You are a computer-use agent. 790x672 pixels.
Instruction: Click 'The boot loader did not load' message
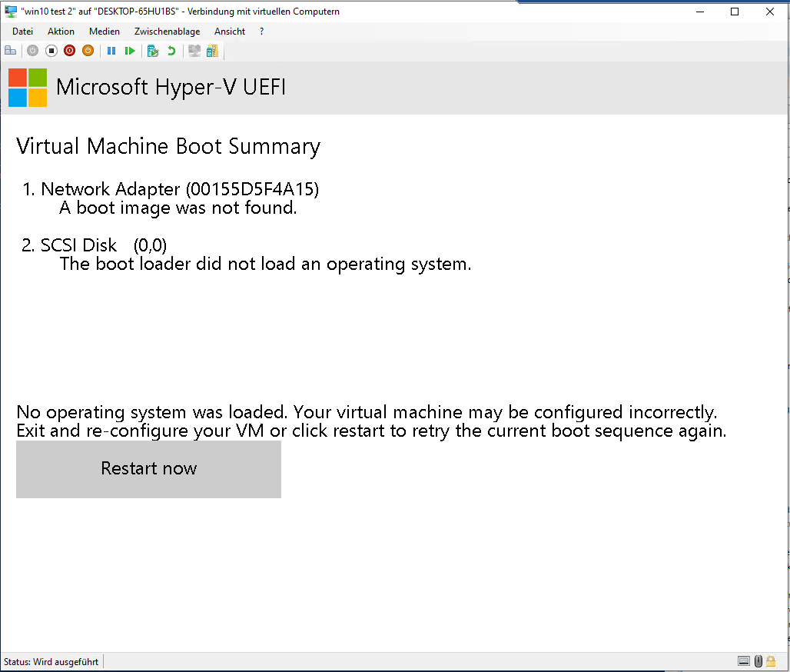(266, 264)
